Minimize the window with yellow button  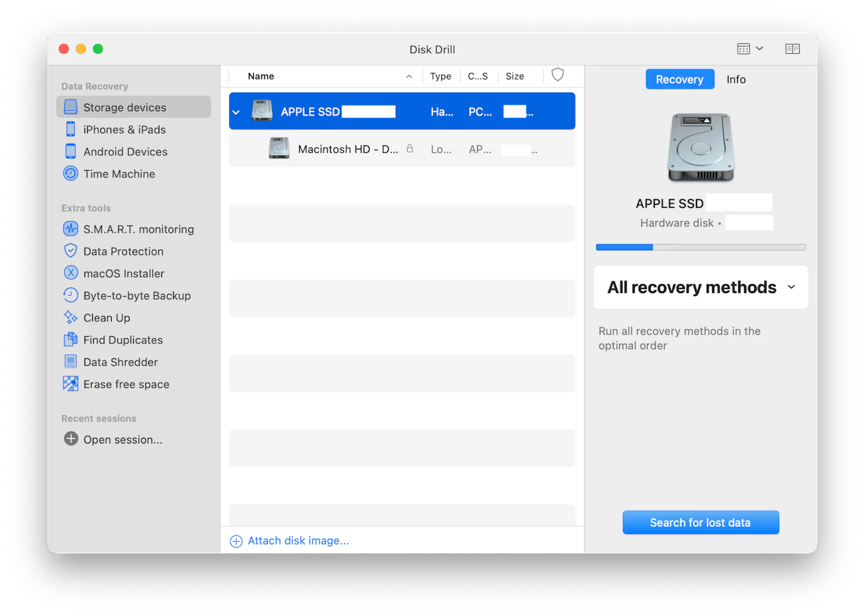81,49
